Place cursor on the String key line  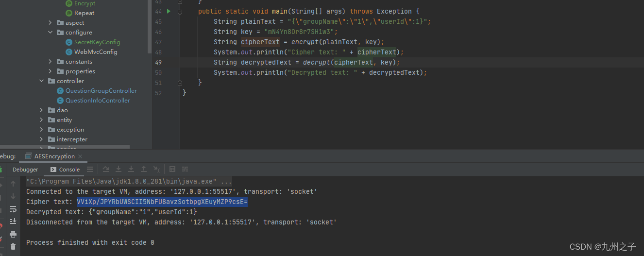coord(275,32)
